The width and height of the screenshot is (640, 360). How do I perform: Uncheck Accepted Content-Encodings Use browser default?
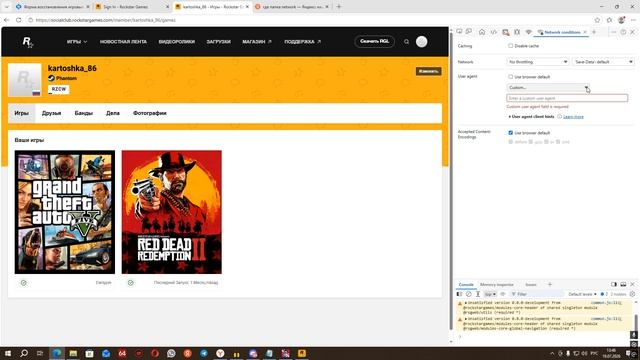[x=510, y=133]
